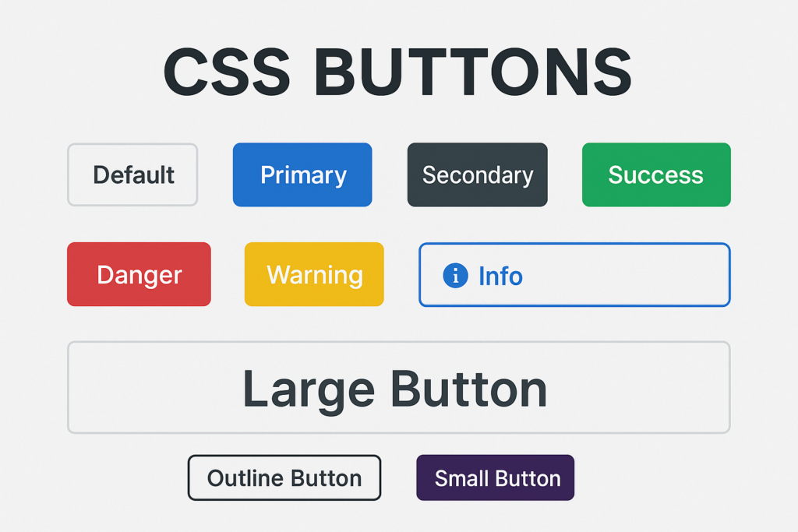Choose the green Success button
798x532 pixels.
(x=656, y=174)
